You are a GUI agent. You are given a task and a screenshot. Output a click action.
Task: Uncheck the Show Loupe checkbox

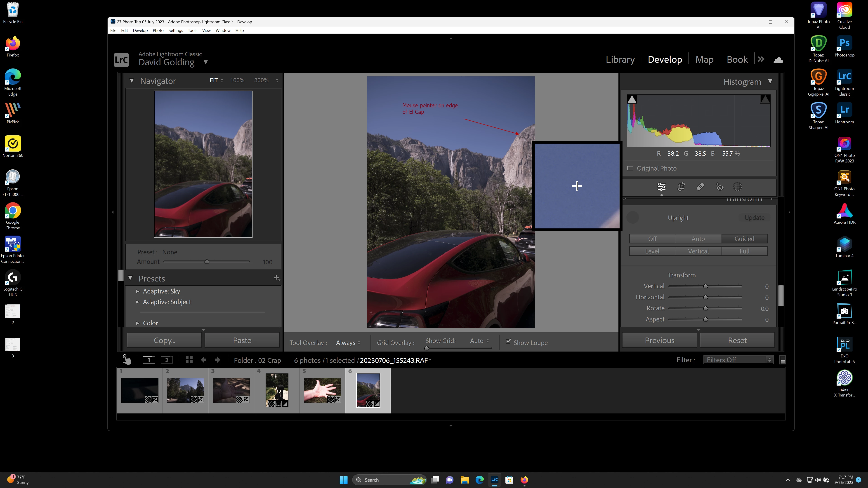[508, 342]
